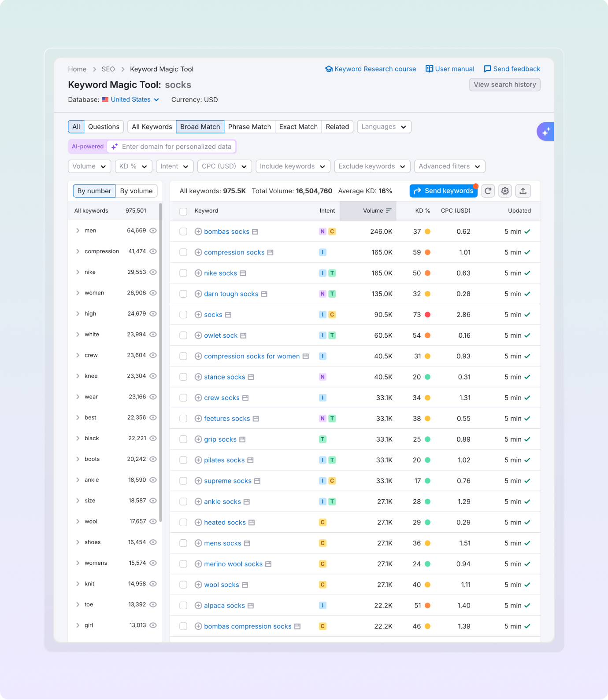
Task: Add compression socks via plus icon
Action: [198, 252]
